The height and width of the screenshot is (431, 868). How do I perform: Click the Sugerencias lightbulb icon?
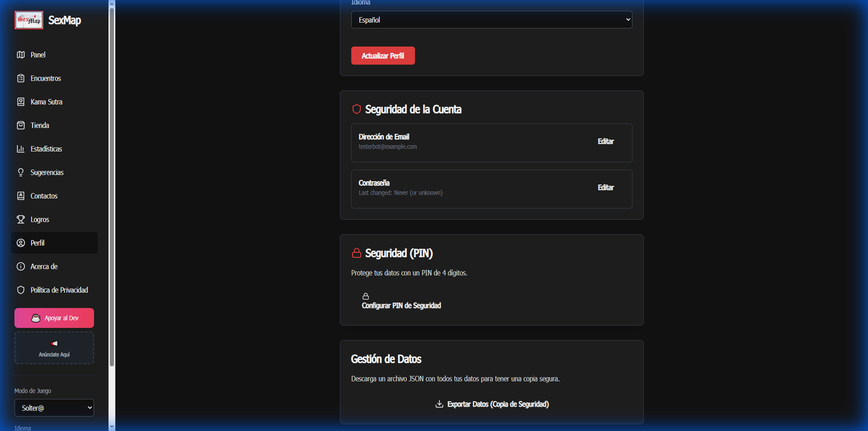tap(21, 173)
